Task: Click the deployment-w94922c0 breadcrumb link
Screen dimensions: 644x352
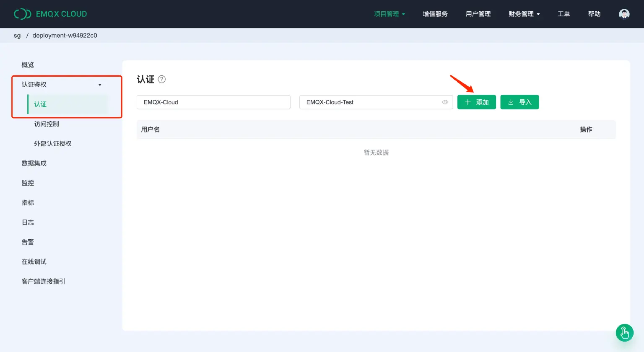Action: [65, 35]
